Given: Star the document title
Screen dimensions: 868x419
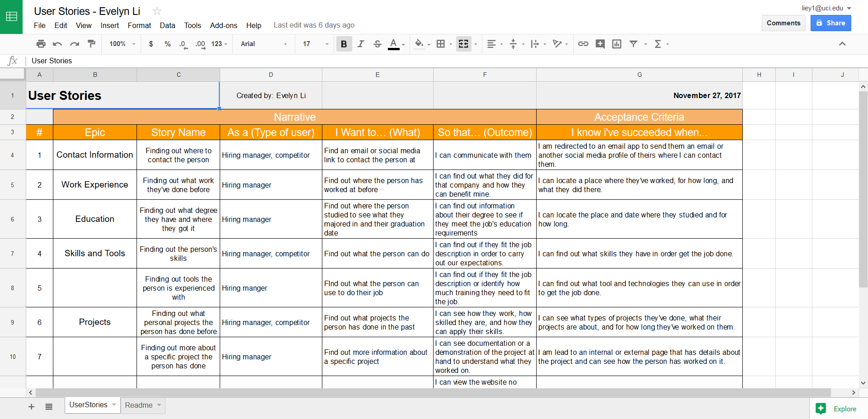Looking at the screenshot, I should pos(157,11).
